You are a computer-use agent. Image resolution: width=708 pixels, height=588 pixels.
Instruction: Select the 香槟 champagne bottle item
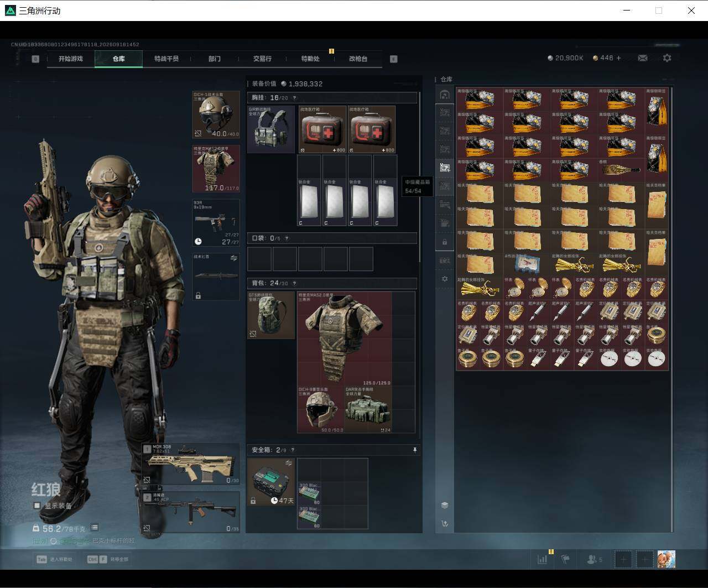[621, 169]
